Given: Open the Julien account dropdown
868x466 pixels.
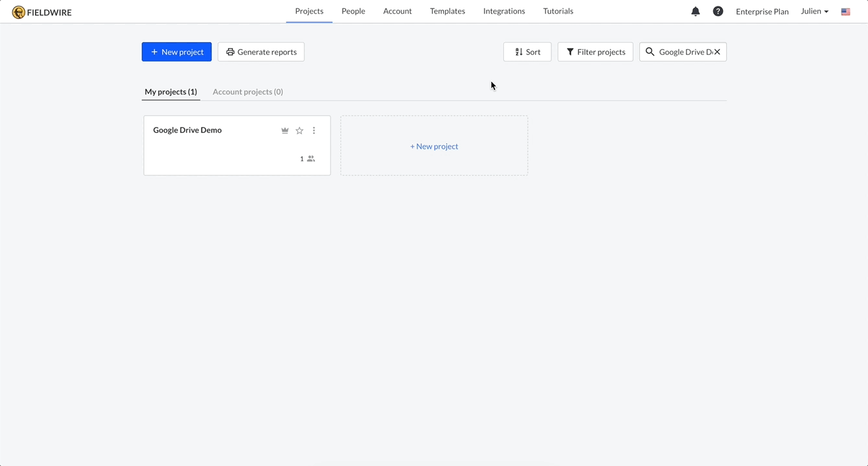Looking at the screenshot, I should click(x=814, y=11).
